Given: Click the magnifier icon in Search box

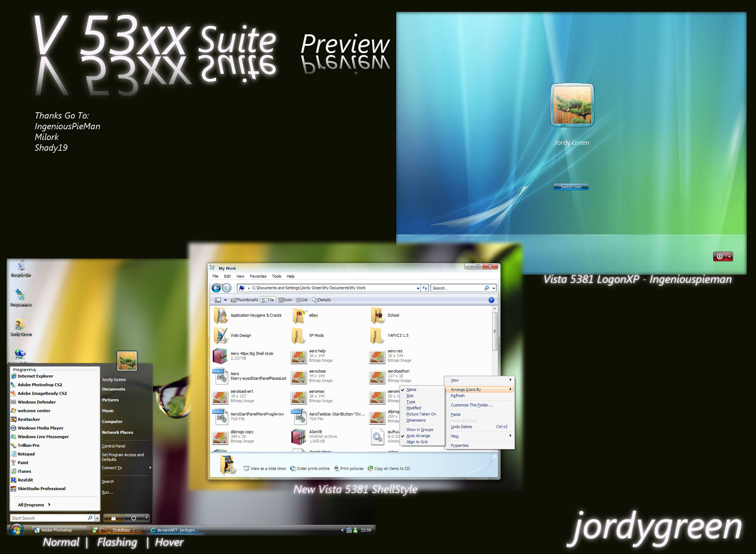Looking at the screenshot, I should (487, 288).
